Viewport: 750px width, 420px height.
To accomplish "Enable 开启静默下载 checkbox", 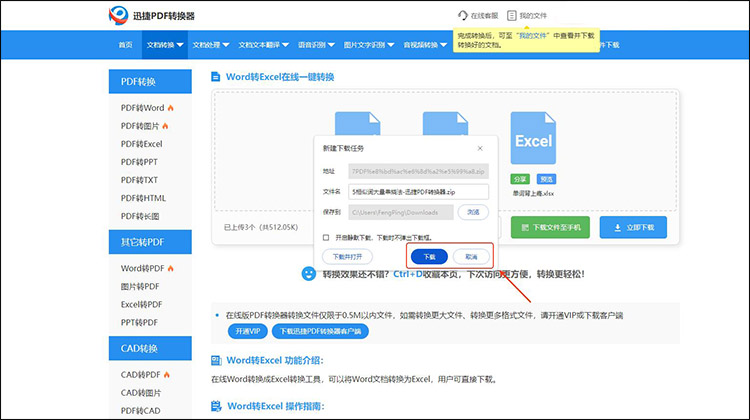I will coord(326,237).
